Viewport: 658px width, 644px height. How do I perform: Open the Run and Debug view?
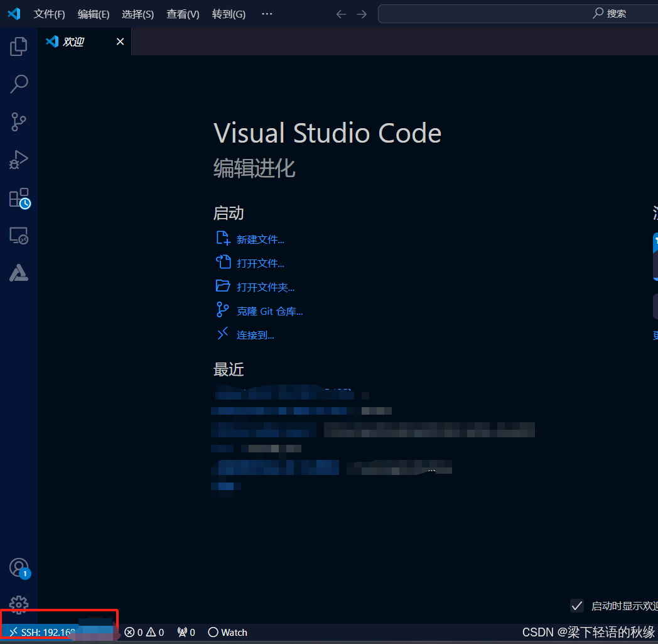tap(18, 160)
